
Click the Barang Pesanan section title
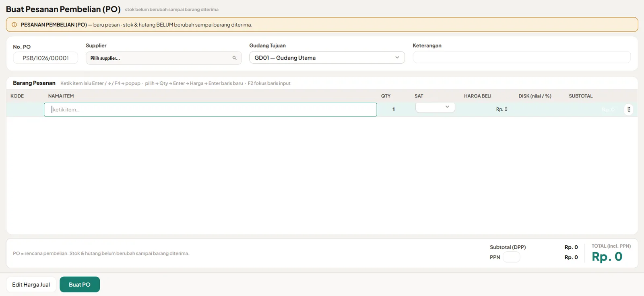pyautogui.click(x=34, y=83)
